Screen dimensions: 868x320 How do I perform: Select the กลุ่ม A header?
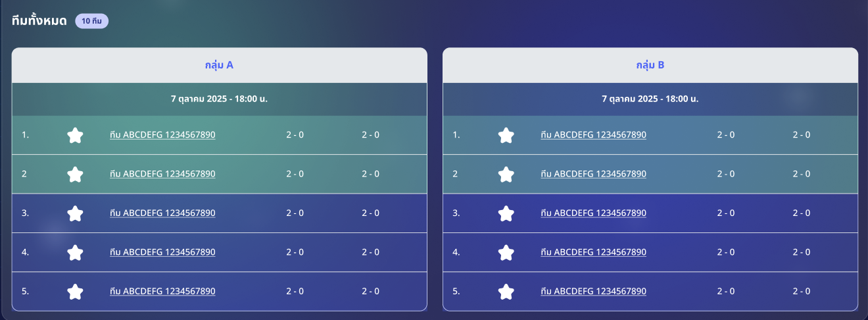click(x=219, y=65)
